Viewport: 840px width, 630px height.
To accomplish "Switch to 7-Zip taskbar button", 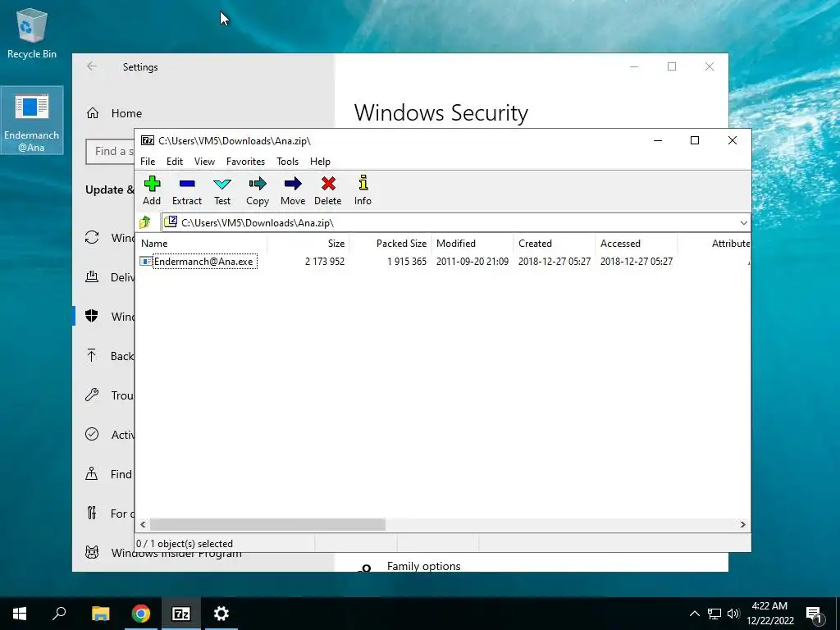I will point(181,614).
